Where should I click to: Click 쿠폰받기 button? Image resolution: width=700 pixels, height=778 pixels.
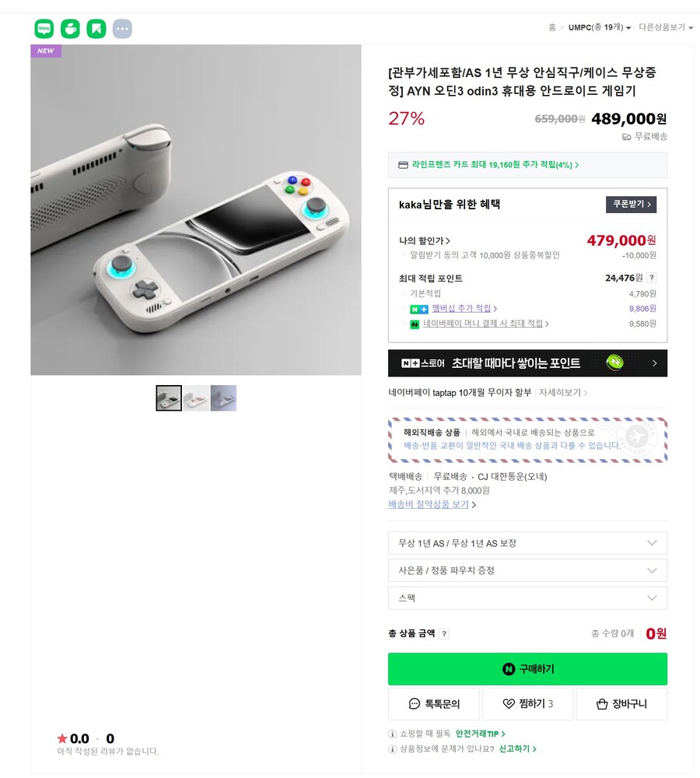[x=631, y=205]
